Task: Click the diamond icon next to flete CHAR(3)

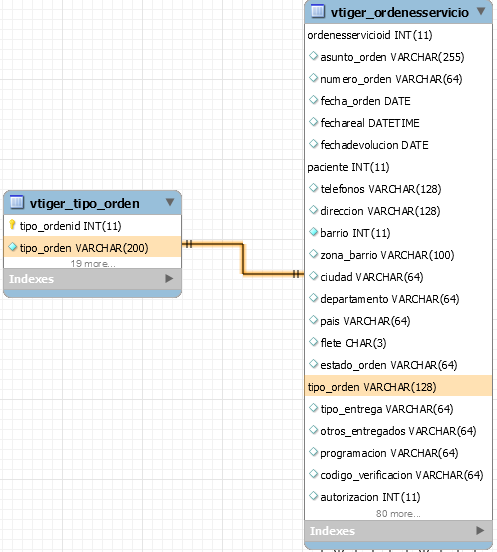Action: (x=313, y=342)
